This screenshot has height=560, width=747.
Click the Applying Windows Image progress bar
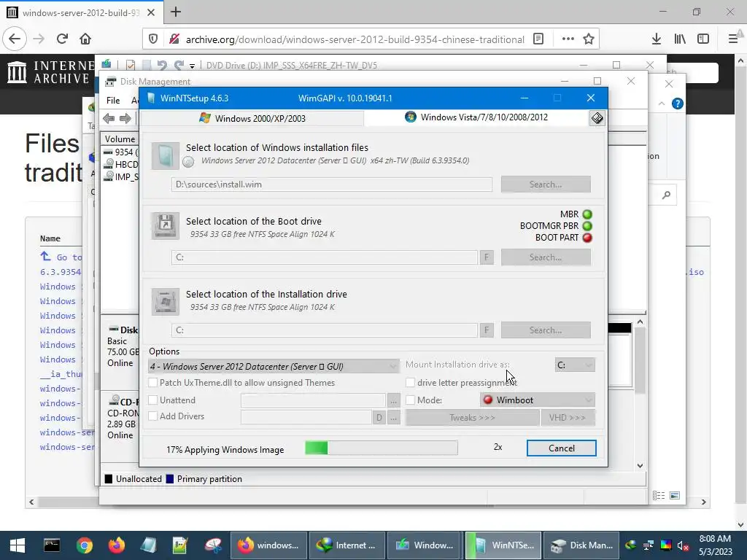tap(381, 448)
